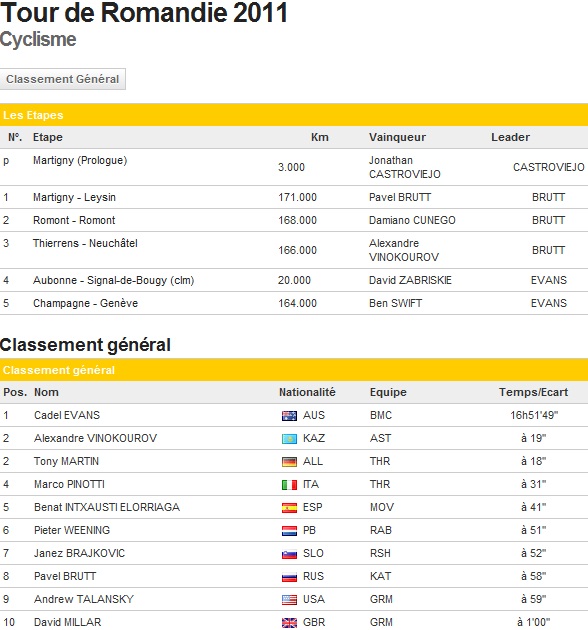Click the British flag icon beside GBR

point(289,623)
